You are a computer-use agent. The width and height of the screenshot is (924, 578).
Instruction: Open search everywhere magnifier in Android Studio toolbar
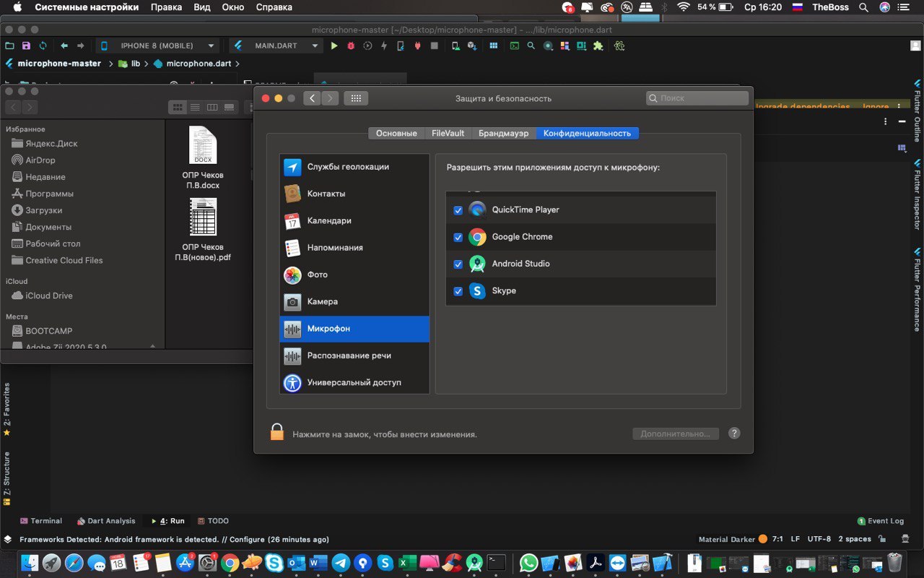tap(531, 46)
